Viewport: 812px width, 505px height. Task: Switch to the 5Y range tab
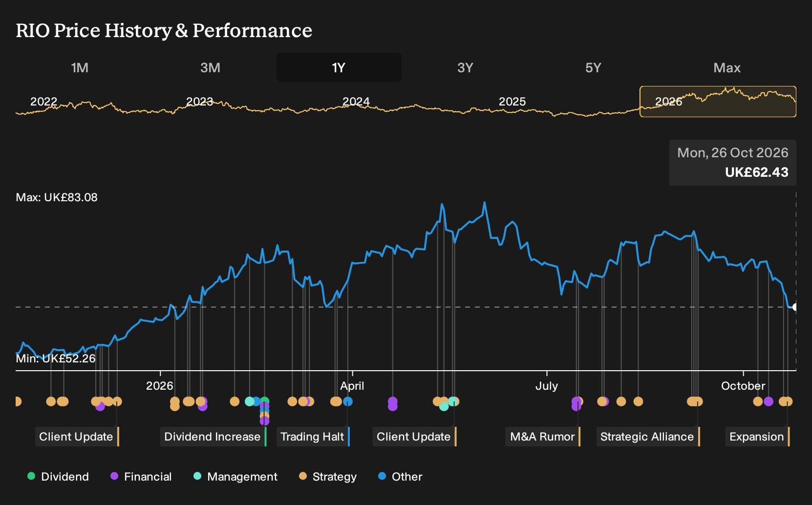click(593, 67)
